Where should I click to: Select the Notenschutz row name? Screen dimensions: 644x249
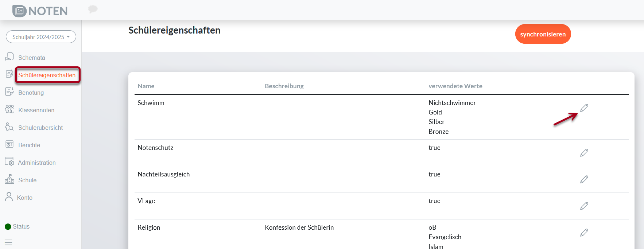[155, 148]
